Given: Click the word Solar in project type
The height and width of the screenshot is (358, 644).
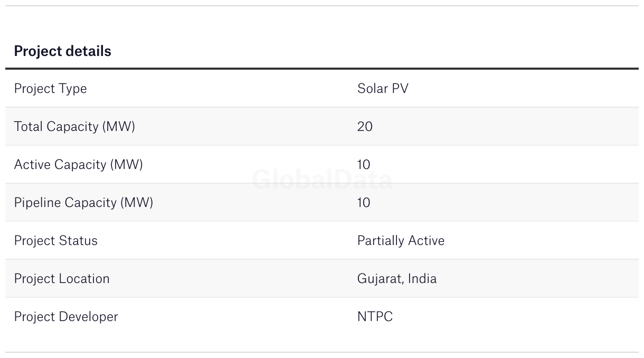Looking at the screenshot, I should click(372, 89).
